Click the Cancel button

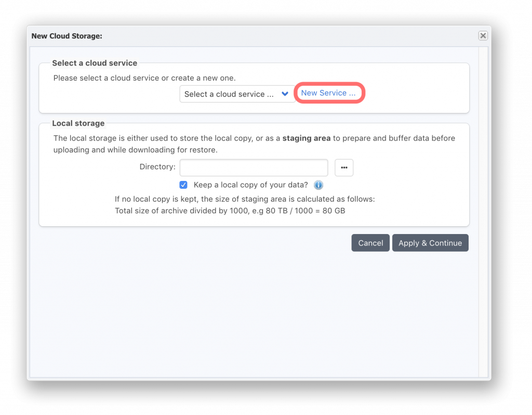pyautogui.click(x=370, y=243)
